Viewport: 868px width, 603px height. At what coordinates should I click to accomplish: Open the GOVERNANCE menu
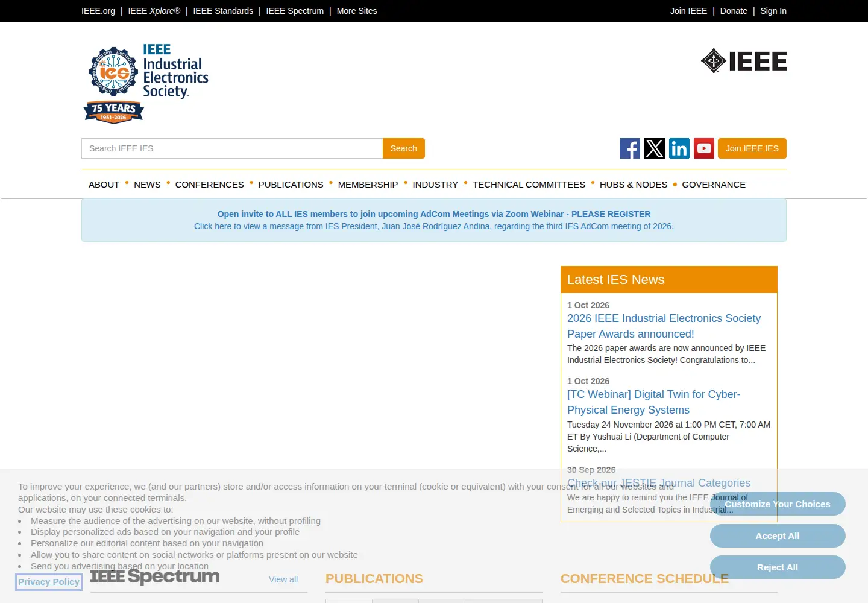tap(714, 185)
